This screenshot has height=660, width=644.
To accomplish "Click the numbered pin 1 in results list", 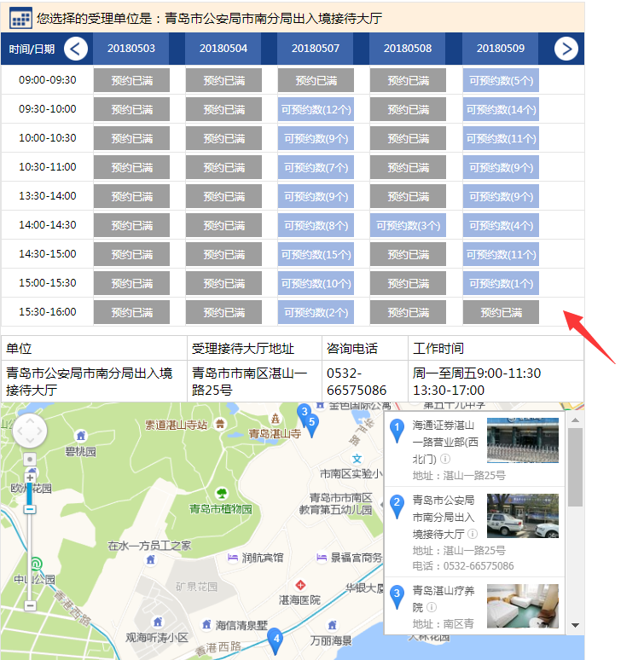I will (x=397, y=431).
